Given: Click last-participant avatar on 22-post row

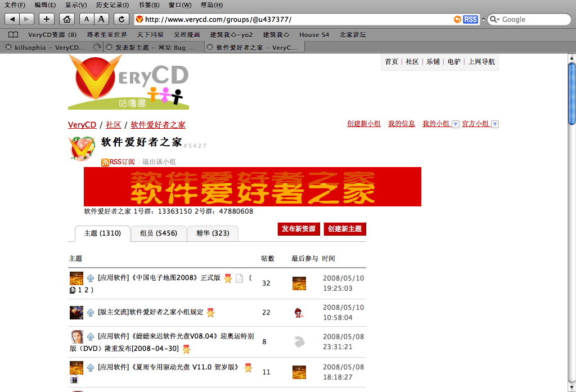Looking at the screenshot, I should pyautogui.click(x=299, y=313).
